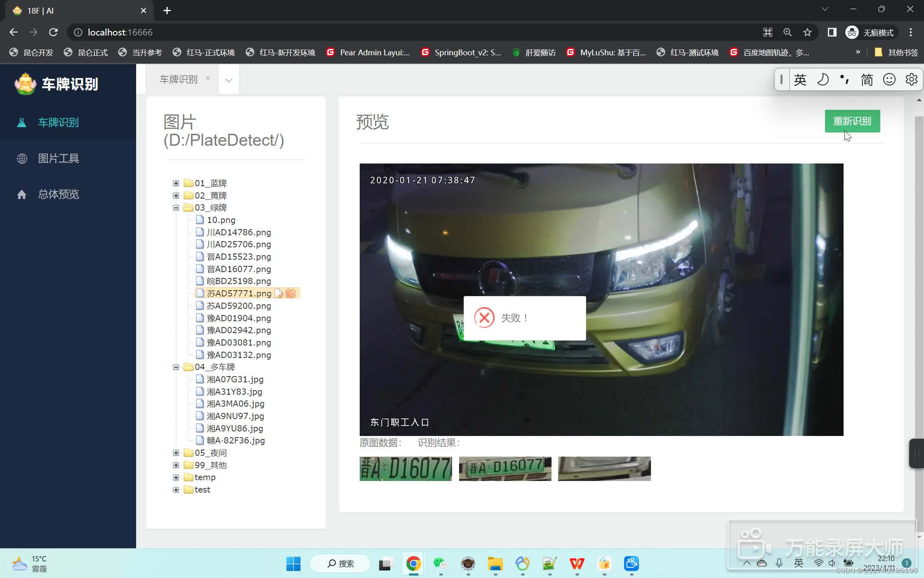The height and width of the screenshot is (578, 924).
Task: Close the 车牌识别 page tab
Action: 208,78
